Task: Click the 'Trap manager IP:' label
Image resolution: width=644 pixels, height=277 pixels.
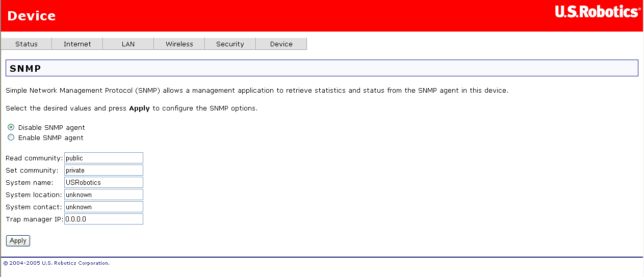Action: tap(35, 219)
